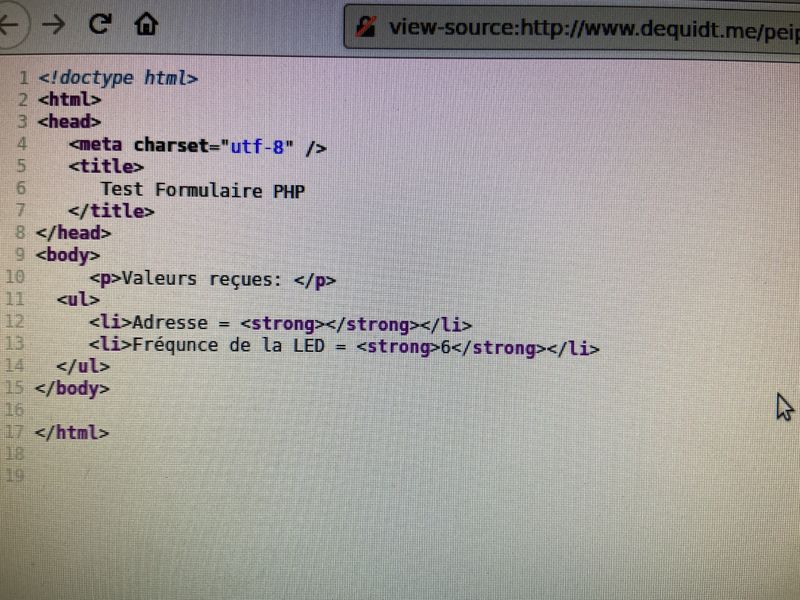The image size is (800, 600).
Task: Go to the browser home page
Action: 146,23
